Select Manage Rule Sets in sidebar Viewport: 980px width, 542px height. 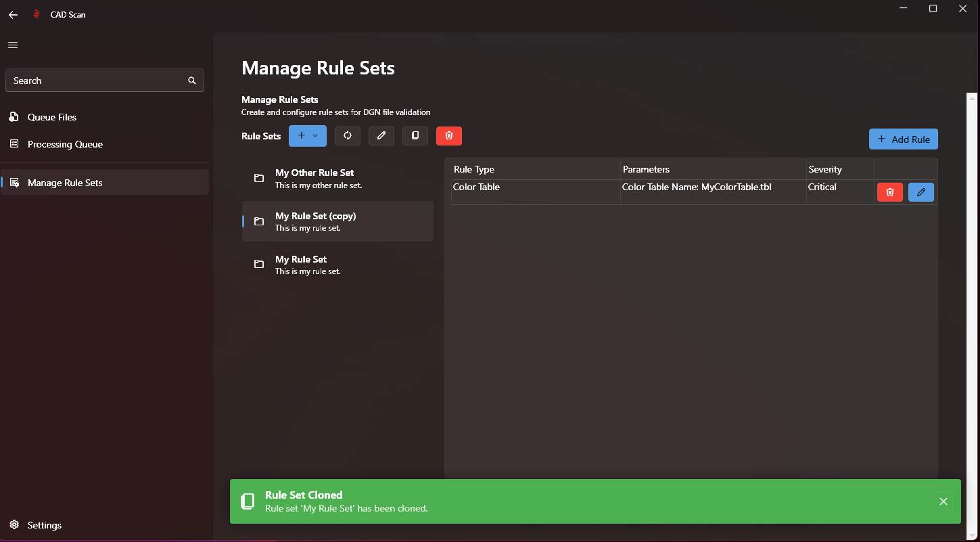pos(65,183)
